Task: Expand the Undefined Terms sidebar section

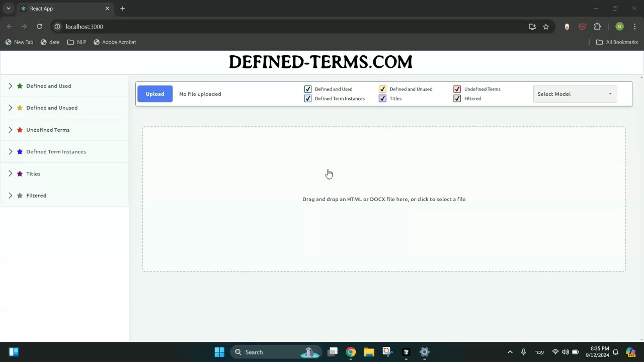Action: (10, 130)
